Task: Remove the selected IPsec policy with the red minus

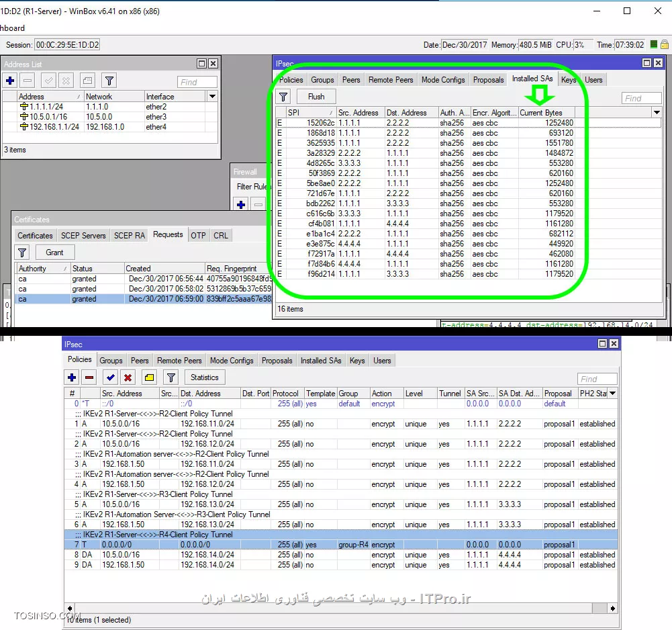Action: point(89,377)
